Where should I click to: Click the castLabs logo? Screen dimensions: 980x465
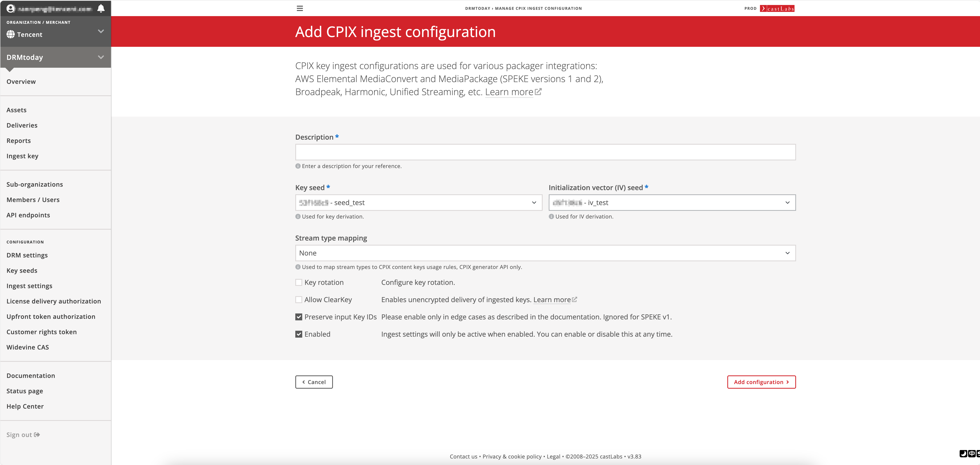(x=777, y=8)
